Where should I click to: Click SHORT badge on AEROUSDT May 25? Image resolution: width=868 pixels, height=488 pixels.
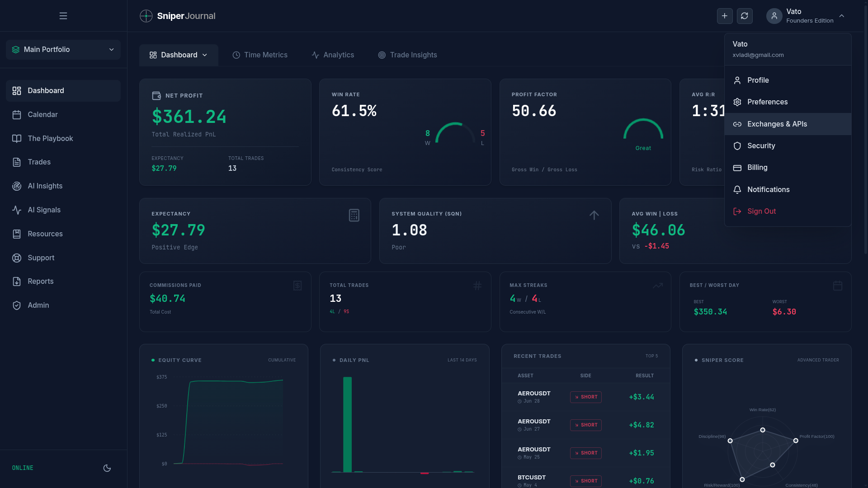[586, 453]
